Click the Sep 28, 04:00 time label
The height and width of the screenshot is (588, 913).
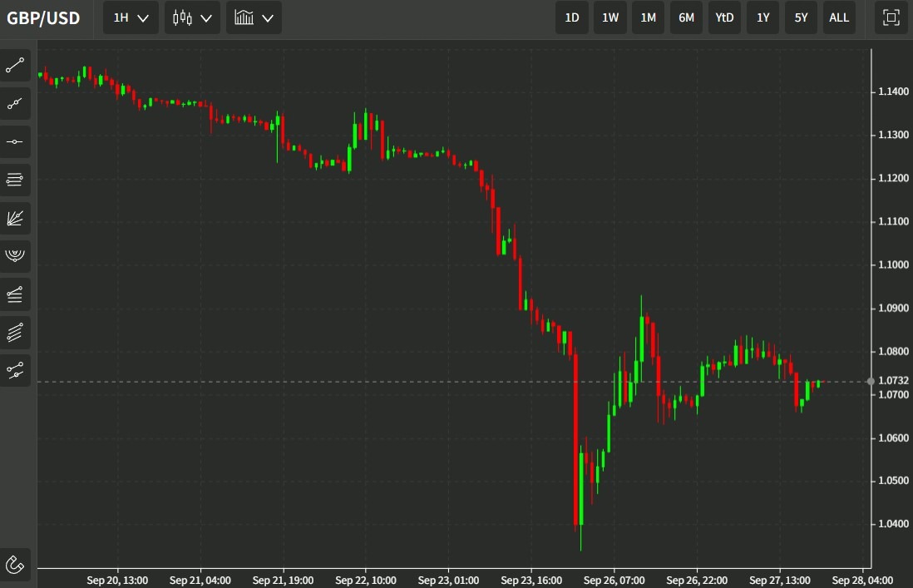[862, 581]
